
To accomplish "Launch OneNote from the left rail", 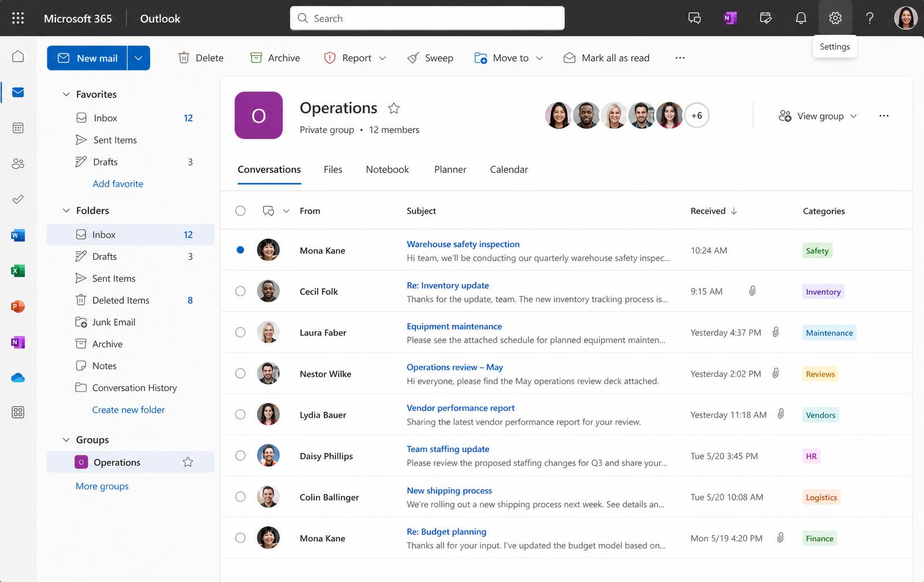I will coord(18,342).
